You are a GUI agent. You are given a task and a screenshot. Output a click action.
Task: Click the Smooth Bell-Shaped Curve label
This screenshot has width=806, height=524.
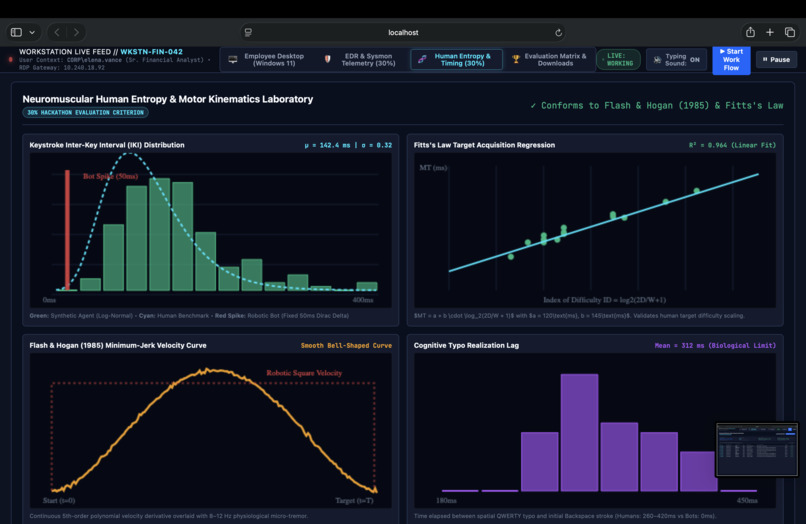click(346, 346)
